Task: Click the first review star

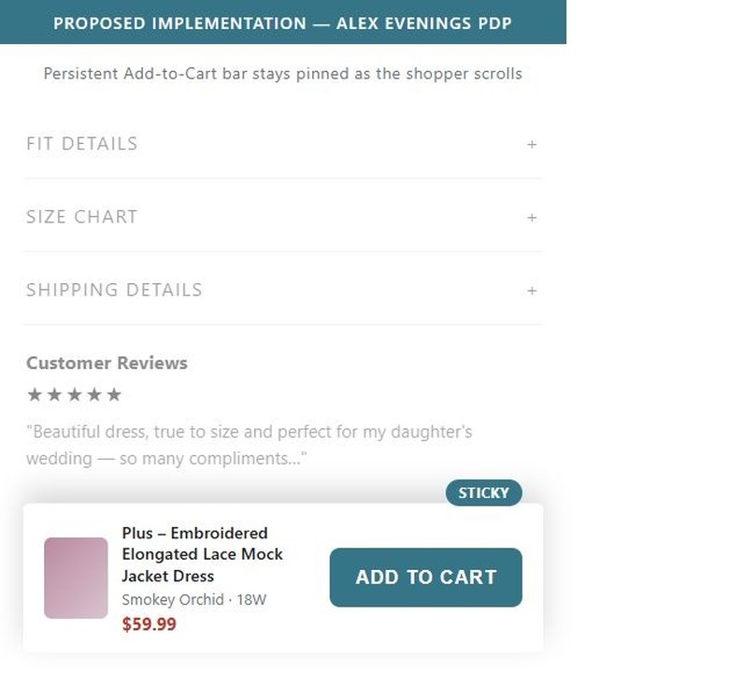Action: 35,394
